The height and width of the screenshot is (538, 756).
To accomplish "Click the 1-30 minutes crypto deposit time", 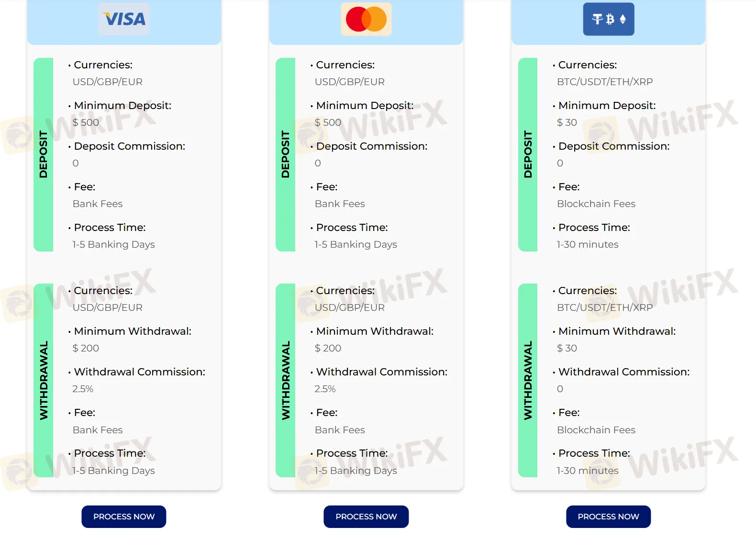I will pyautogui.click(x=588, y=244).
